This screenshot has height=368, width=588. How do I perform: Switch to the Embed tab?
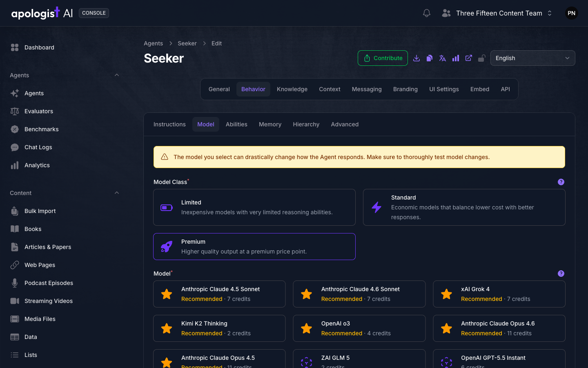(x=480, y=89)
